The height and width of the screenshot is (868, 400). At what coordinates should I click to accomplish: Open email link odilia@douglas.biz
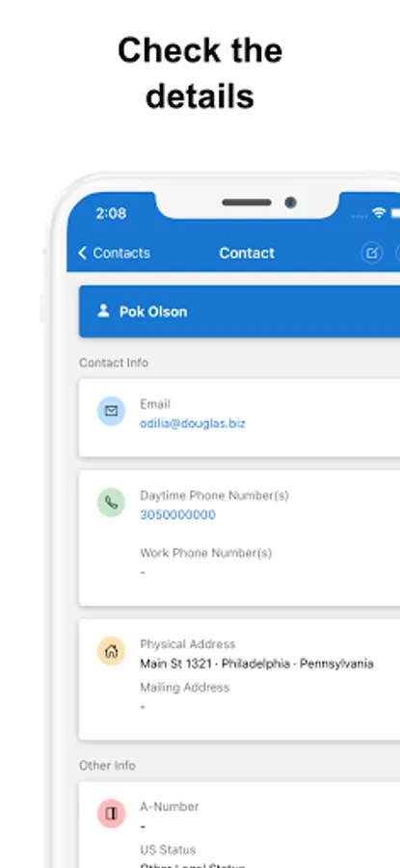193,423
